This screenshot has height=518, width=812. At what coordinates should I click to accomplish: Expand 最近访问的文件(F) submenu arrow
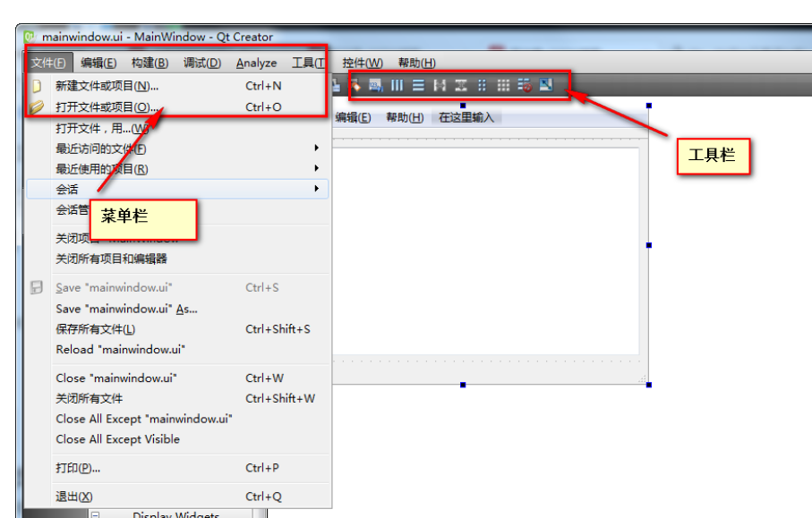[x=316, y=148]
